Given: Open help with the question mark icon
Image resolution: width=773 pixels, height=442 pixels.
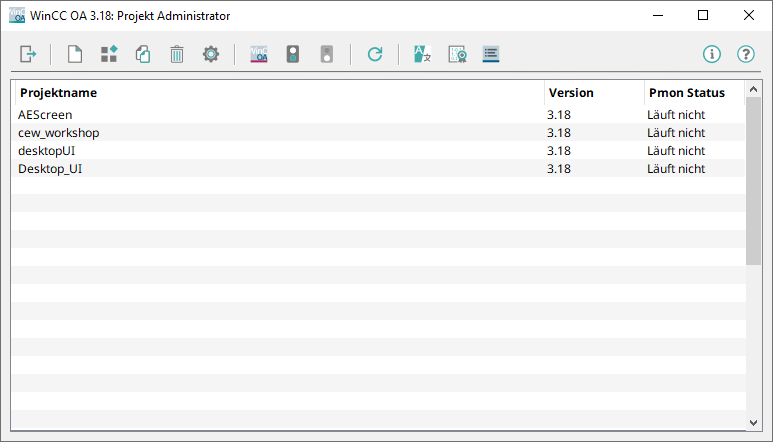Looking at the screenshot, I should coord(746,54).
